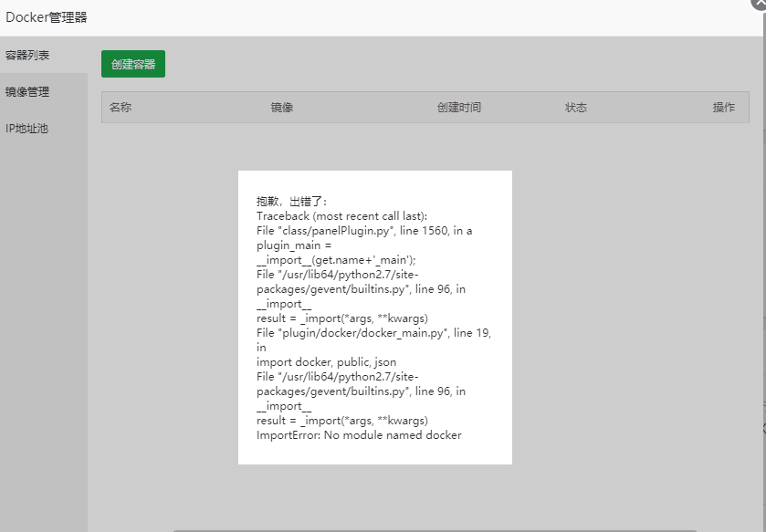The image size is (766, 532).
Task: Click the 抱歉，出错了 error heading
Action: [x=291, y=201]
